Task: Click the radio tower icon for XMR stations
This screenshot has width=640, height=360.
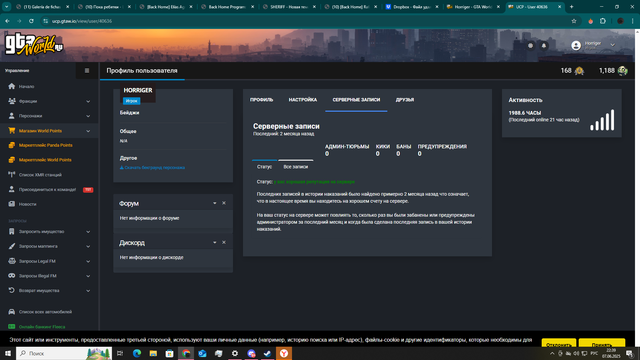Action: tap(11, 174)
